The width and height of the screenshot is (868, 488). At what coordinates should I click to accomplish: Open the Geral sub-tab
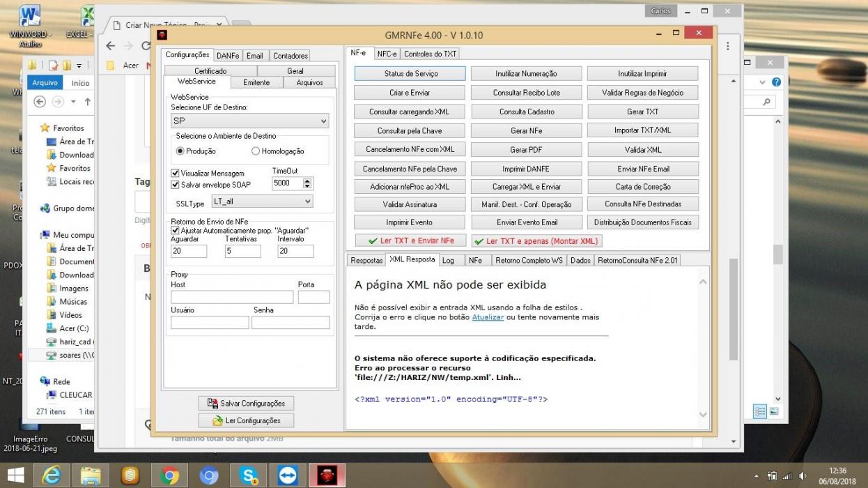pos(295,71)
